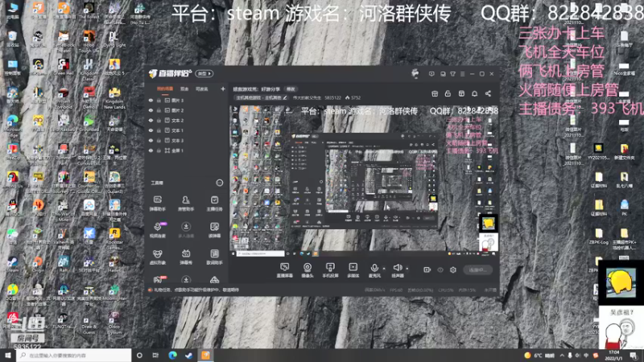Click the 修改 edit button
644x362 pixels.
point(291,89)
